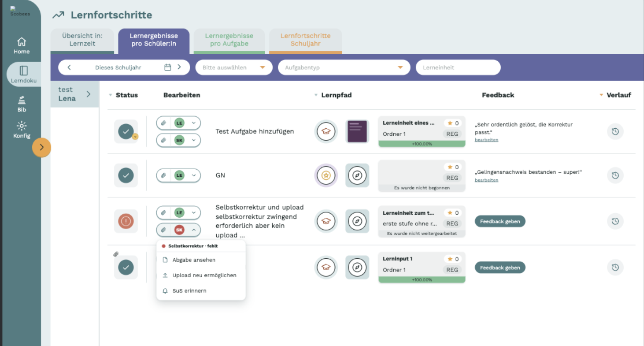
Task: Open the Bitte auswählen dropdown
Action: (x=234, y=67)
